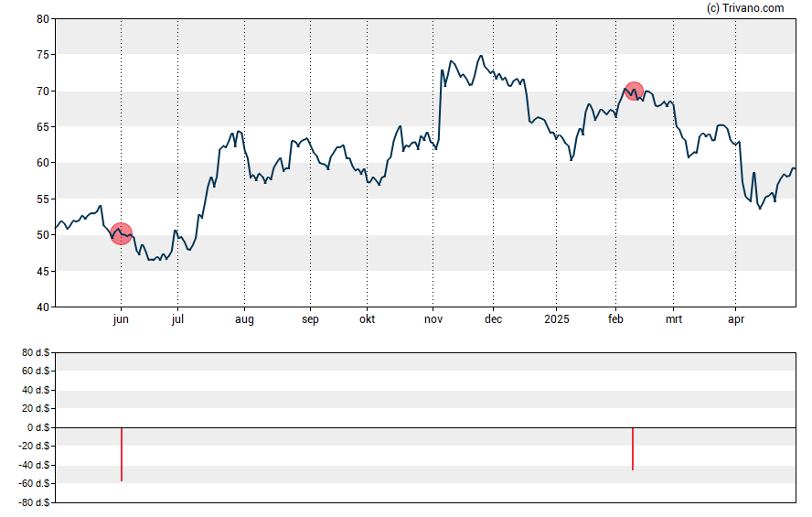Click the 'okt' axis label
The height and width of the screenshot is (517, 812).
point(368,319)
